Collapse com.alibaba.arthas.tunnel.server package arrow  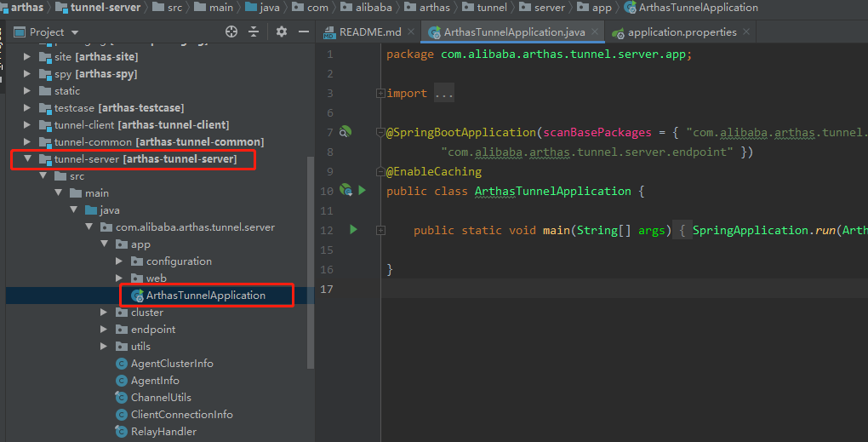(89, 227)
